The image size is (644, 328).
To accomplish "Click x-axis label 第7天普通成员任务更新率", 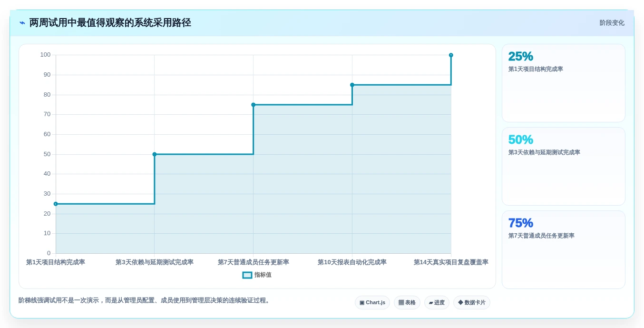I will point(254,262).
